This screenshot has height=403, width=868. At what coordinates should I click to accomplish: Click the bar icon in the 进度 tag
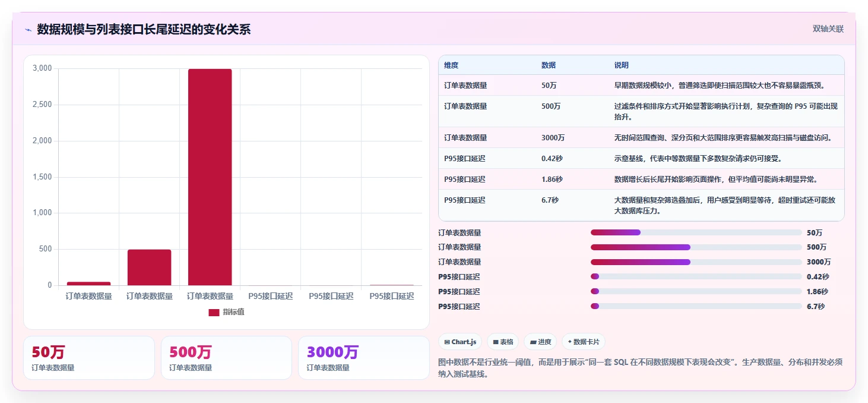[x=533, y=342]
